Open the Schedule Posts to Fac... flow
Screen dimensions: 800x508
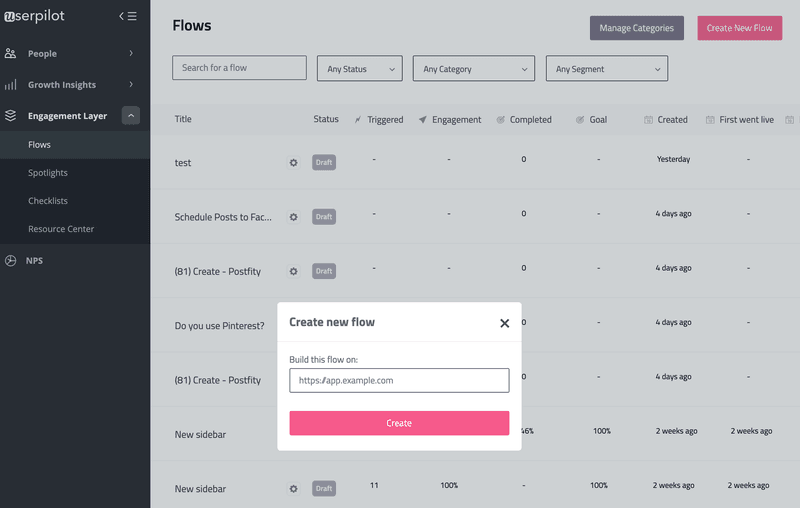pyautogui.click(x=223, y=217)
